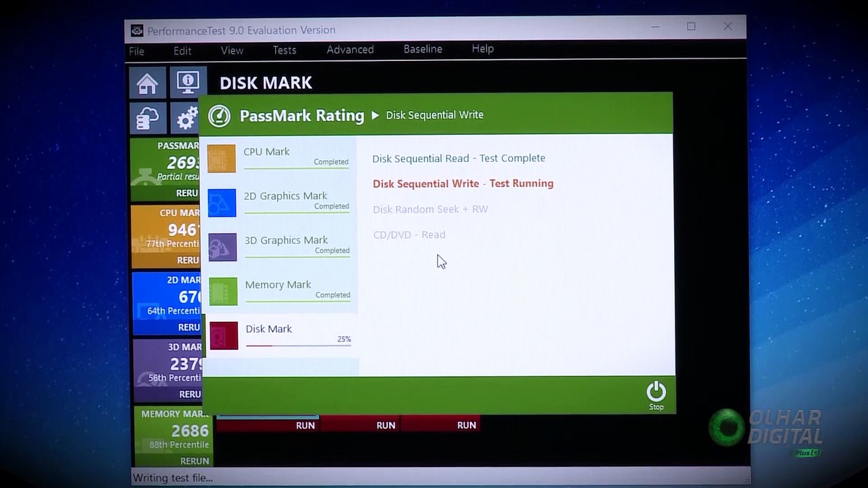The image size is (868, 488).
Task: Click the PassMark Rating gauge icon
Action: 219,115
